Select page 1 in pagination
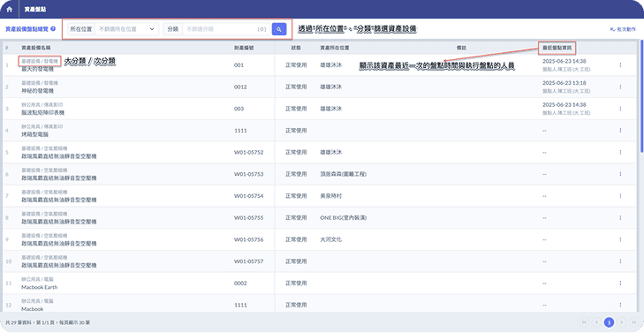Viewport: 644px width, 333px height. [609, 322]
